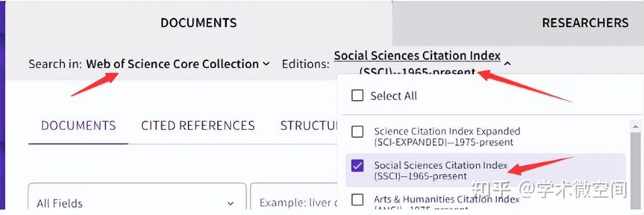
Task: Open the CITED REFERENCES tab
Action: click(198, 125)
